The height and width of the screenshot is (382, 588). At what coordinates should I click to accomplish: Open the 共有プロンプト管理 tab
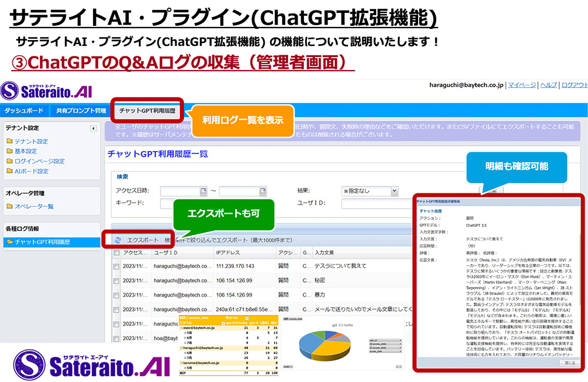click(x=81, y=110)
